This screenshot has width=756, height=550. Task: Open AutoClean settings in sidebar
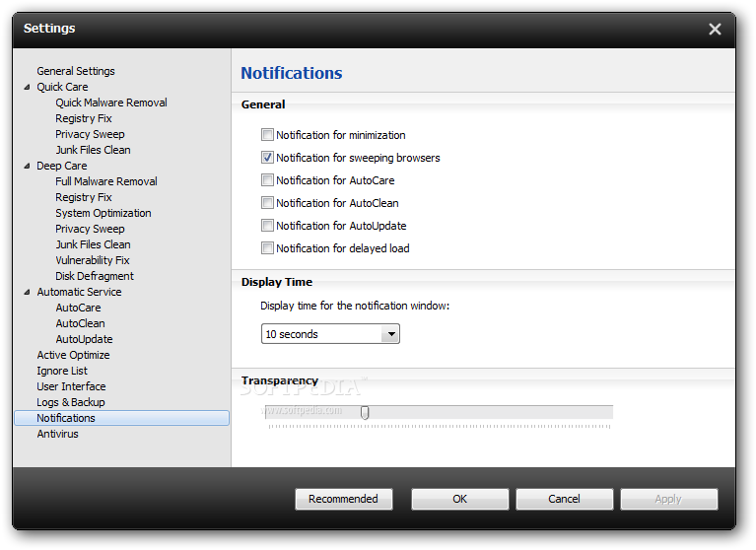pyautogui.click(x=80, y=323)
